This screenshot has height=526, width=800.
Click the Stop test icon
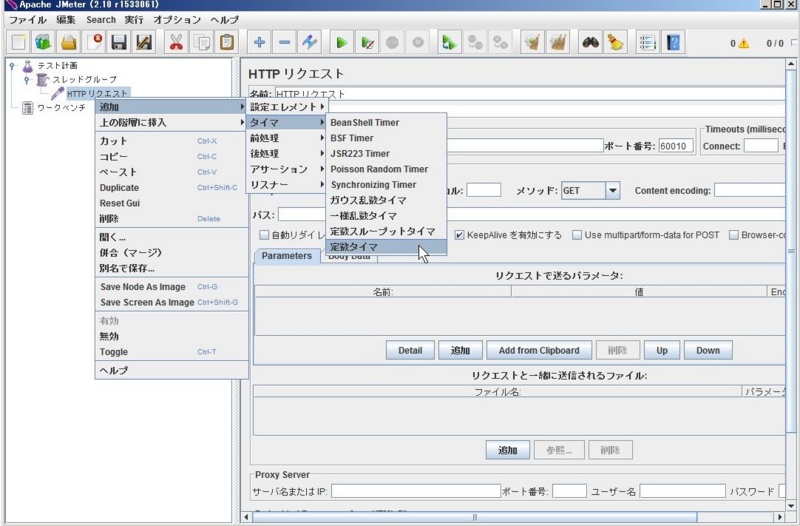tap(392, 42)
